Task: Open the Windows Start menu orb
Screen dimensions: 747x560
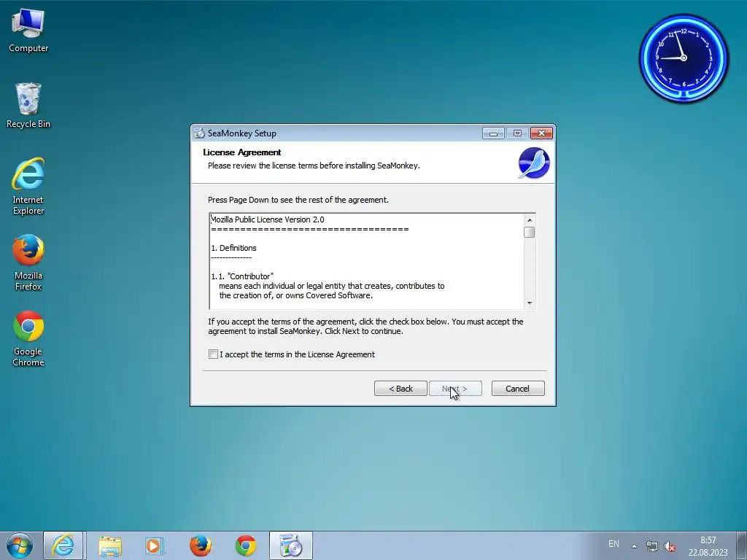Action: (20, 545)
